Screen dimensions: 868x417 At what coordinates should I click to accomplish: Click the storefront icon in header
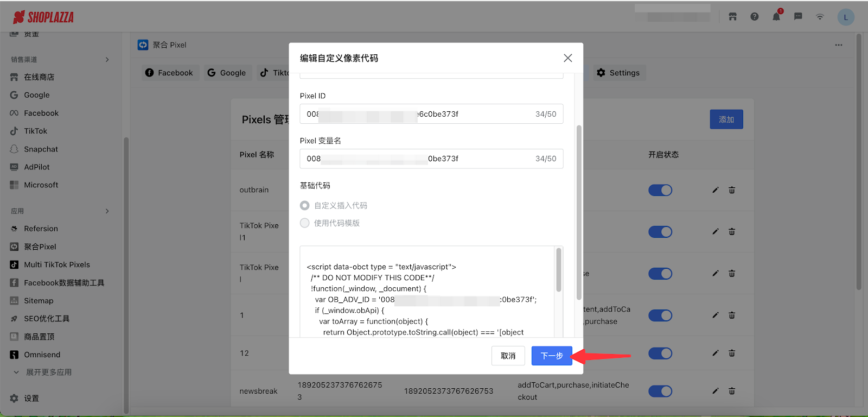[732, 17]
